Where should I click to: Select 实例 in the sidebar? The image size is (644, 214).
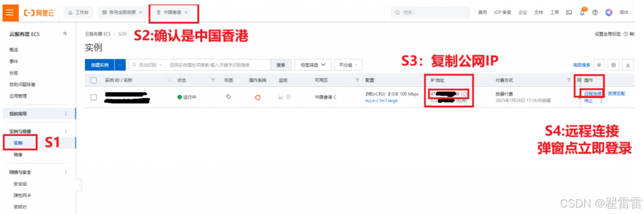tap(18, 143)
